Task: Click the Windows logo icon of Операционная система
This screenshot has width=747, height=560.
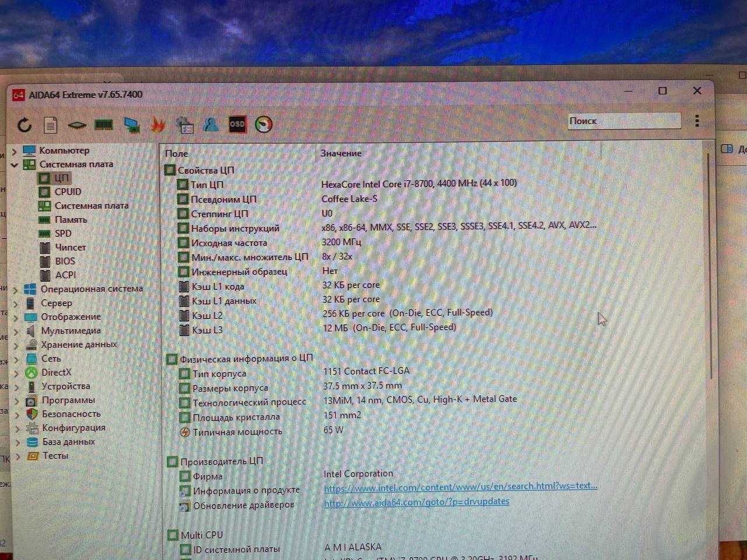Action: point(30,289)
